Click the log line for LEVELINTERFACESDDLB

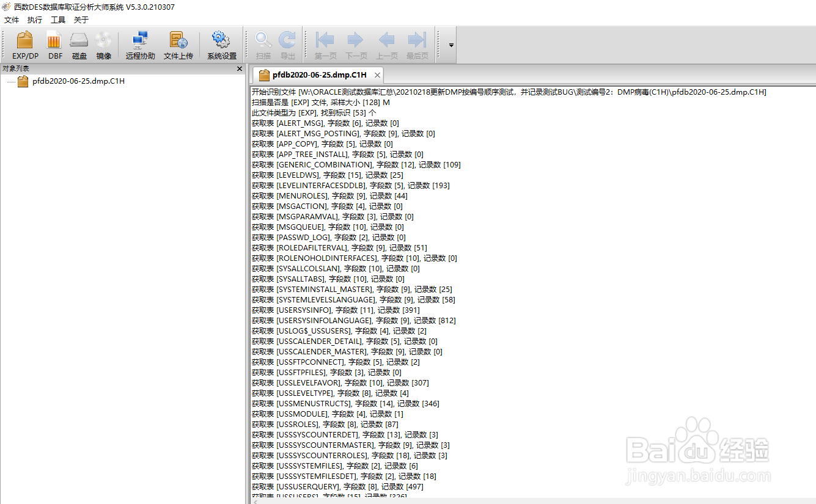[x=351, y=186]
